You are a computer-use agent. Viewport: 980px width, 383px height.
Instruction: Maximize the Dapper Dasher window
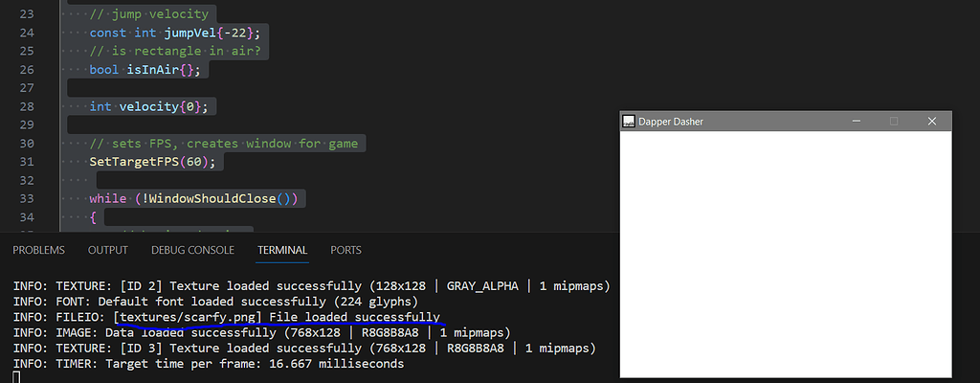click(895, 122)
